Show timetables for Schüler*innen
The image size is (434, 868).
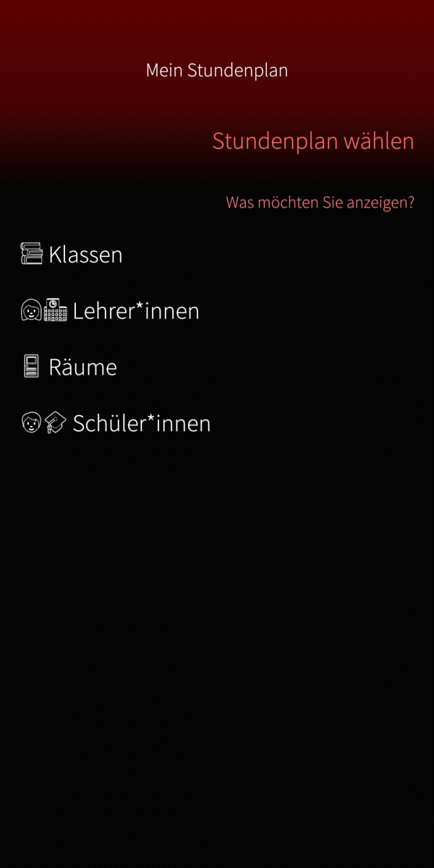[x=217, y=423]
